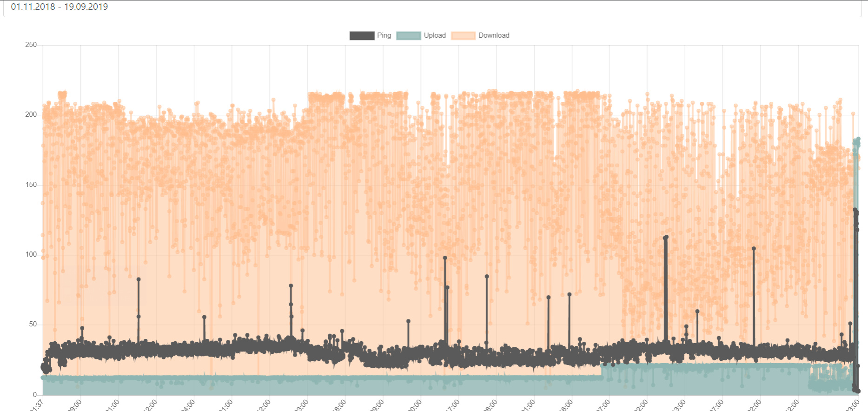
Task: Toggle Download series via legend text
Action: 494,35
